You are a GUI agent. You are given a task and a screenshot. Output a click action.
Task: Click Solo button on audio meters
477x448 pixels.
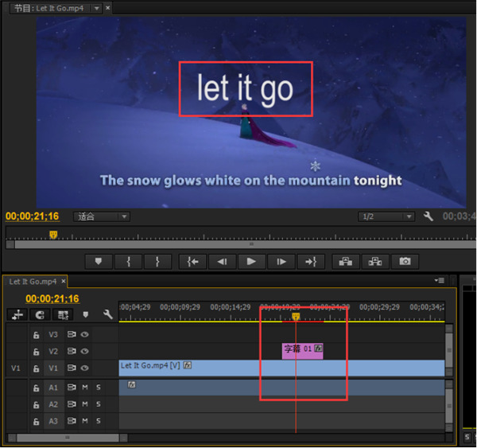(467, 438)
